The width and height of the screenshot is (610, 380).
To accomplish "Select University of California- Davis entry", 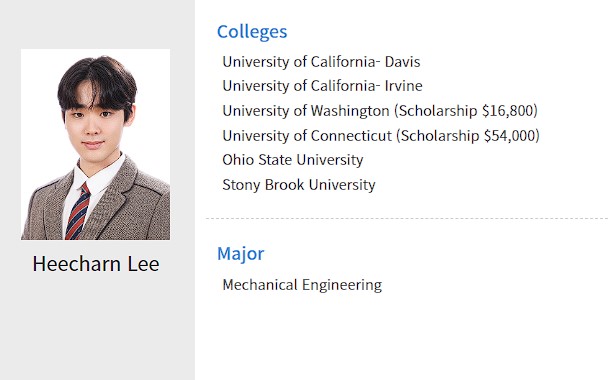I will (321, 62).
